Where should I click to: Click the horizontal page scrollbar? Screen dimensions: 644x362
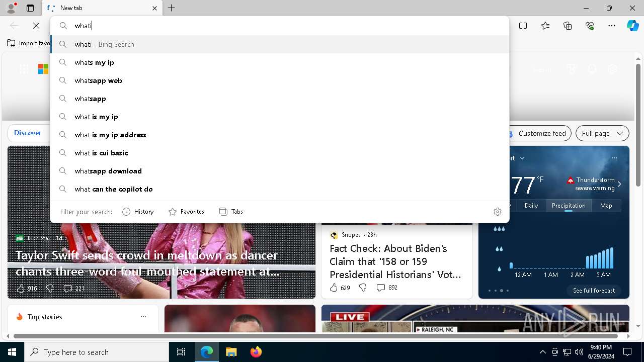point(316,336)
